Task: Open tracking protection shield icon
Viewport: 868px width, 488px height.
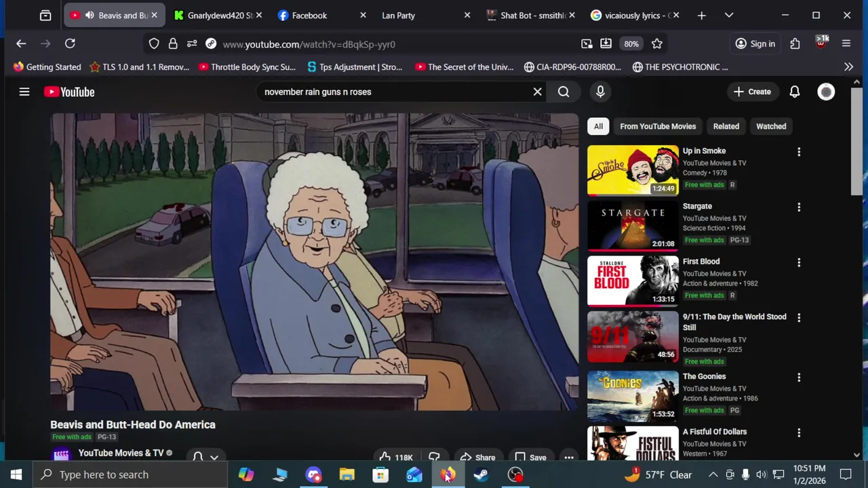Action: (154, 44)
